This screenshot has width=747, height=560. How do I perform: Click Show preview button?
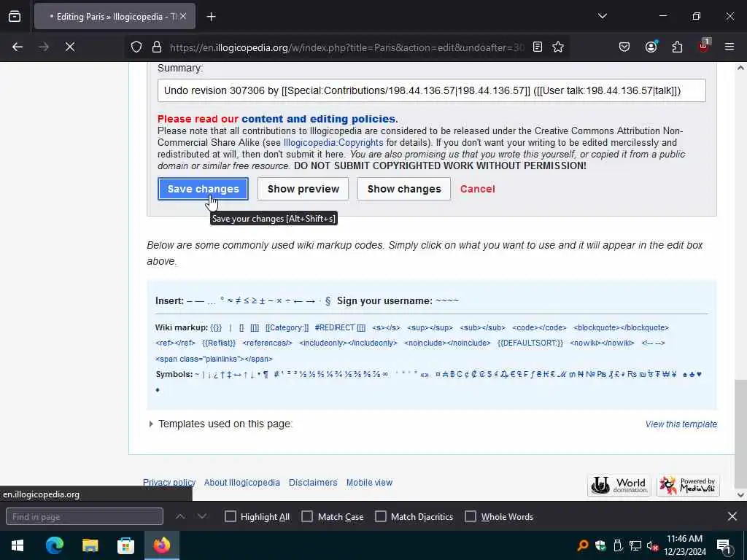pyautogui.click(x=303, y=189)
